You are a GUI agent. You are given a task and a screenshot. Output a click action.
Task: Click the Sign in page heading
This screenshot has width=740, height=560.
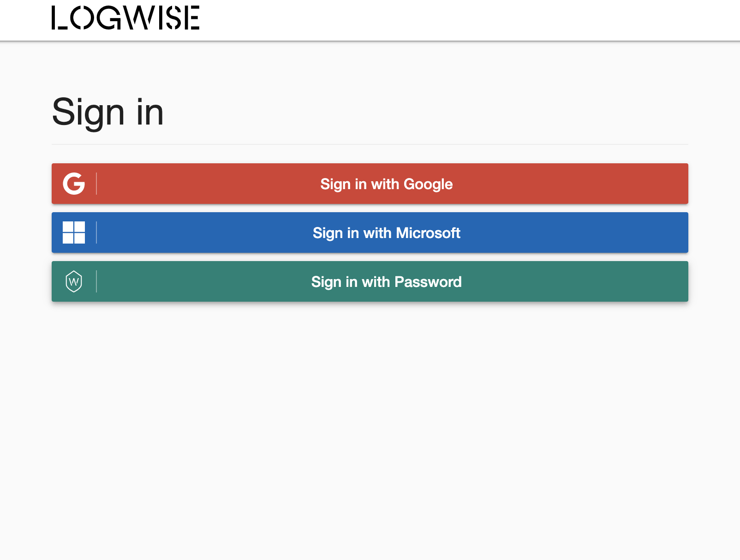coord(108,112)
